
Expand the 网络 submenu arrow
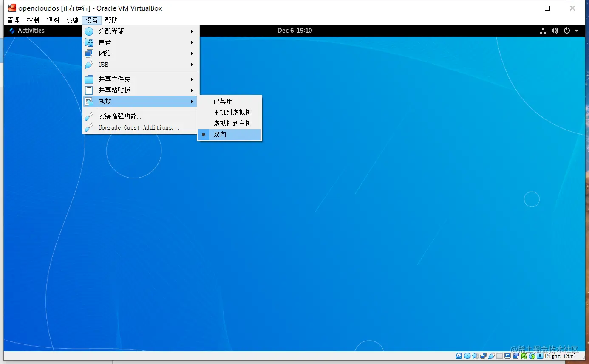point(192,54)
